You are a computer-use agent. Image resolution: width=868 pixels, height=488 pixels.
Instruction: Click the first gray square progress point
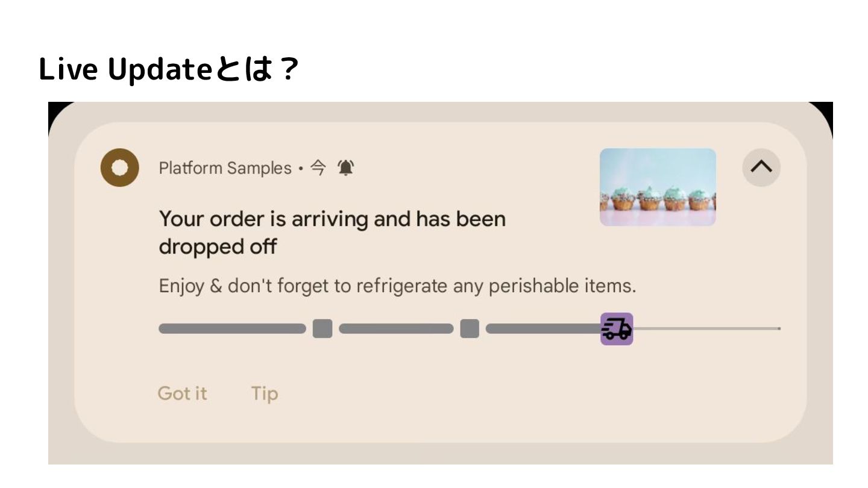[322, 328]
